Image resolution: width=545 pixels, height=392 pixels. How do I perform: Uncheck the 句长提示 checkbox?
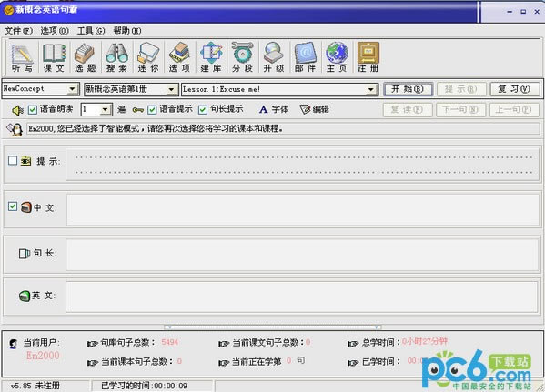tap(203, 110)
